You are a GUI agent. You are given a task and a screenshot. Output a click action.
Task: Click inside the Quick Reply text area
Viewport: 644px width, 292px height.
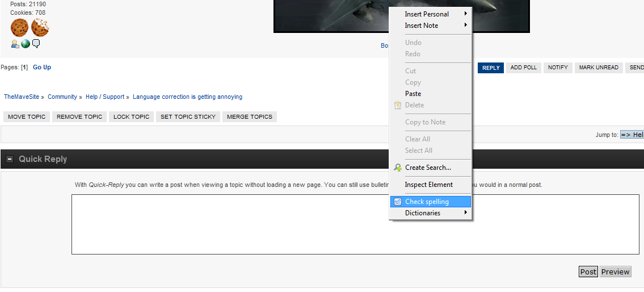(x=227, y=224)
